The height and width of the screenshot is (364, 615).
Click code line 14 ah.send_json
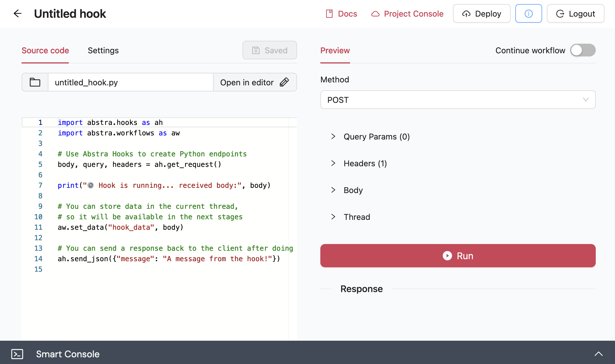[x=169, y=259]
